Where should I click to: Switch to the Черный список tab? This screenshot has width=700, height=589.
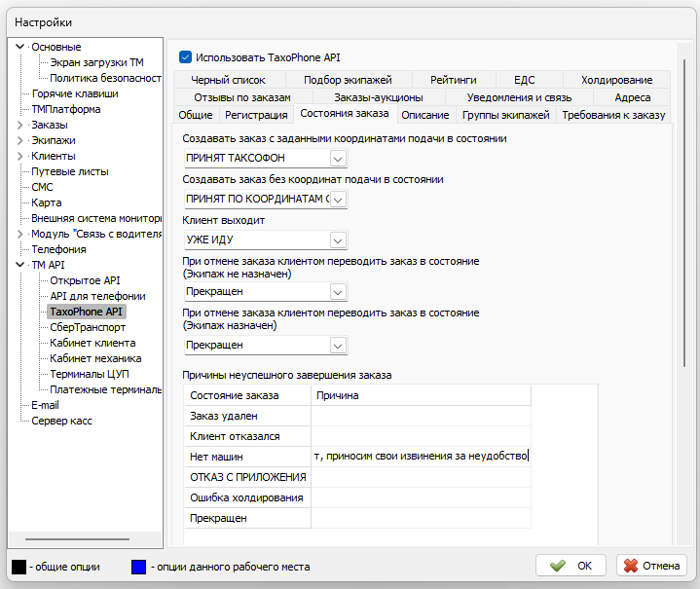(x=228, y=80)
